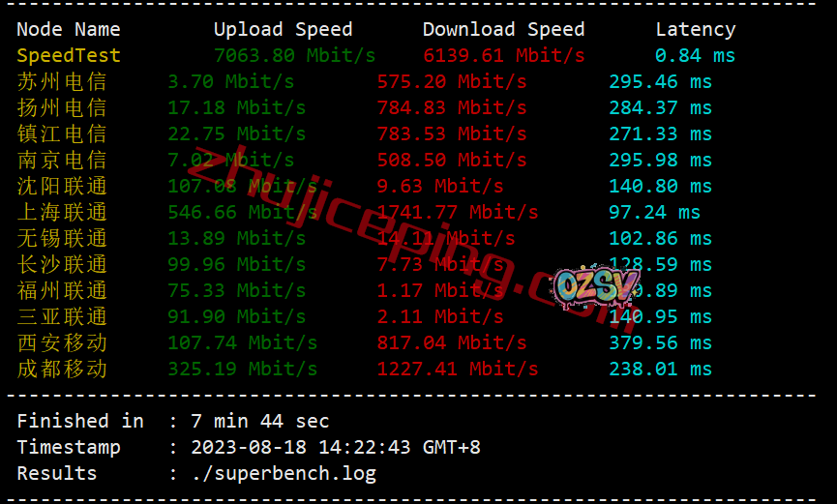Click the Upload Speed column header
This screenshot has width=837, height=504.
click(x=283, y=29)
